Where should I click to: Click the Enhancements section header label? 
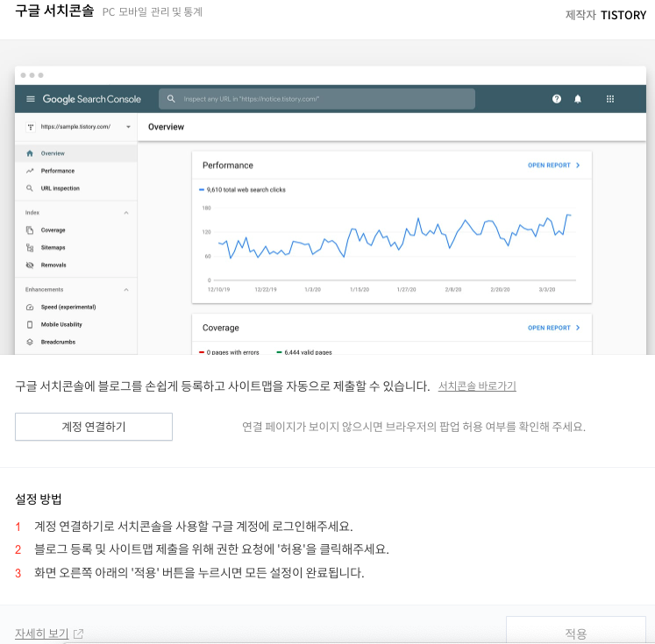point(44,290)
